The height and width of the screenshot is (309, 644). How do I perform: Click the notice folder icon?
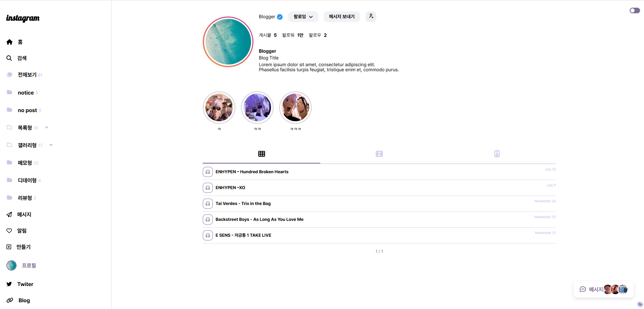click(9, 92)
